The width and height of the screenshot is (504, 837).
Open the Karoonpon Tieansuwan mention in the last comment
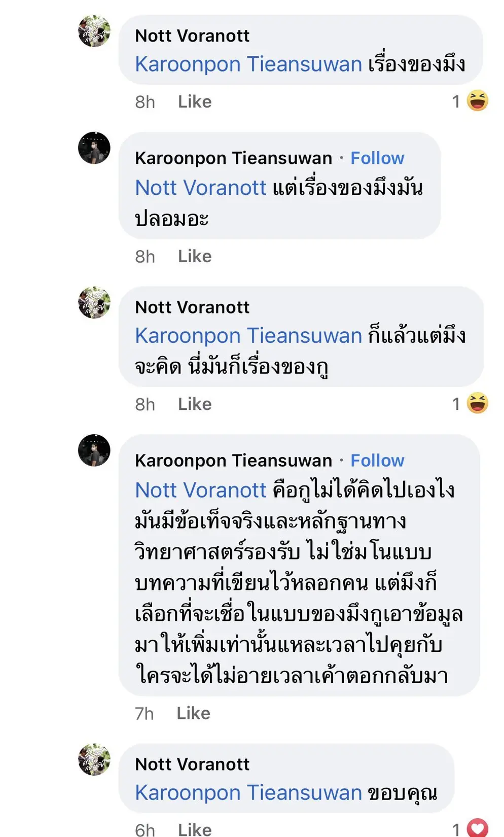click(248, 792)
